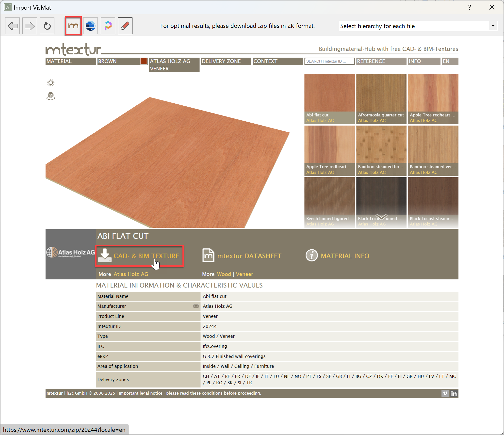504x435 pixels.
Task: Select the blue globe library icon
Action: (x=90, y=26)
